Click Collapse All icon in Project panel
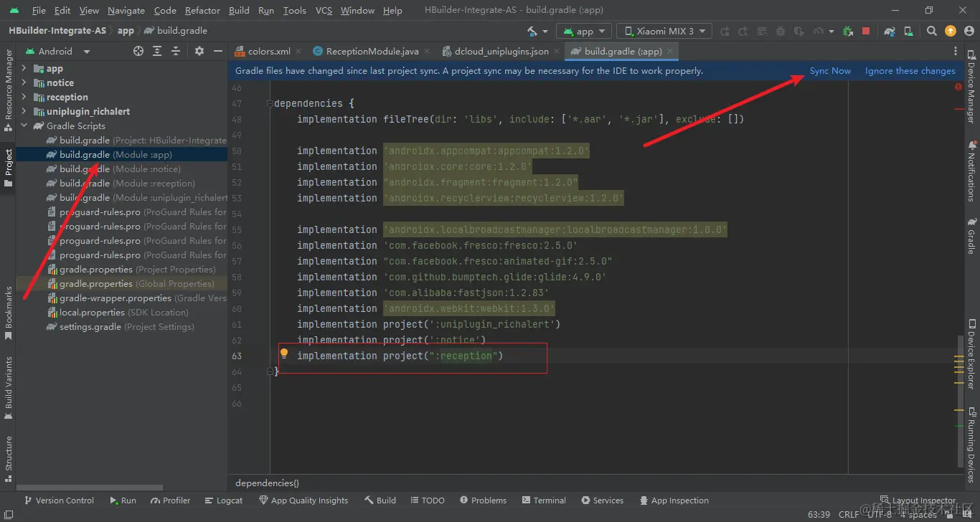 click(x=176, y=51)
